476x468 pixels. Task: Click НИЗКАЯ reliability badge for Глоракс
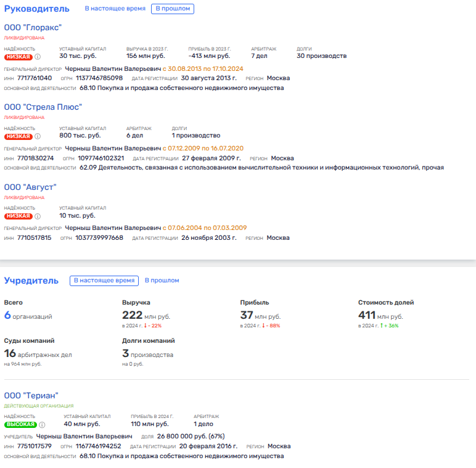pyautogui.click(x=18, y=57)
